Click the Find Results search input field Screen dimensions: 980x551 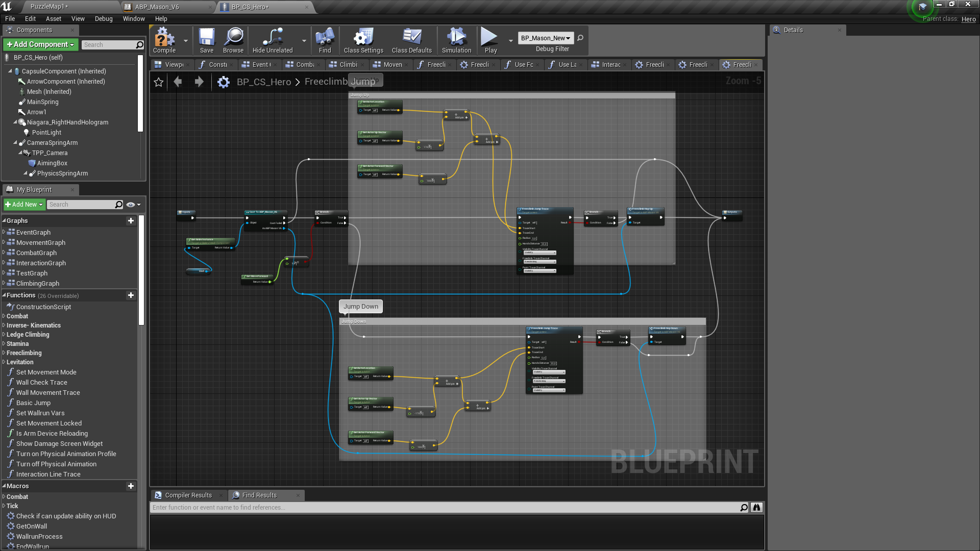pos(444,508)
